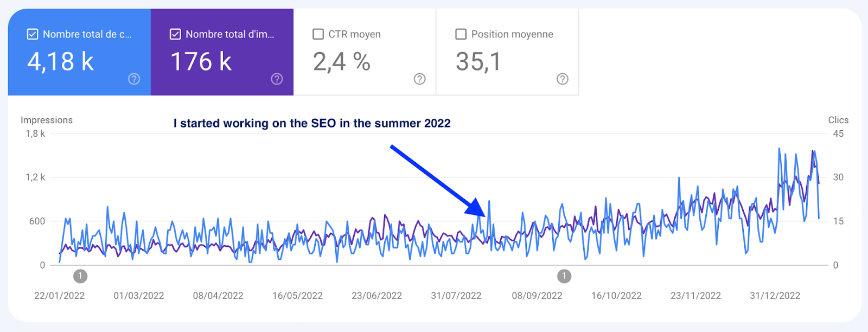Select the 4,18 k clicks metric card
The height and width of the screenshot is (332, 868).
click(x=79, y=52)
